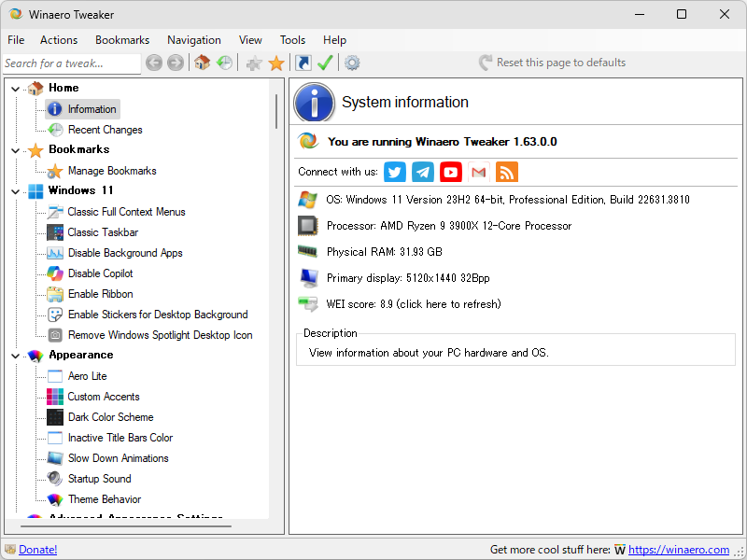Open the Telegram channel icon

(422, 172)
